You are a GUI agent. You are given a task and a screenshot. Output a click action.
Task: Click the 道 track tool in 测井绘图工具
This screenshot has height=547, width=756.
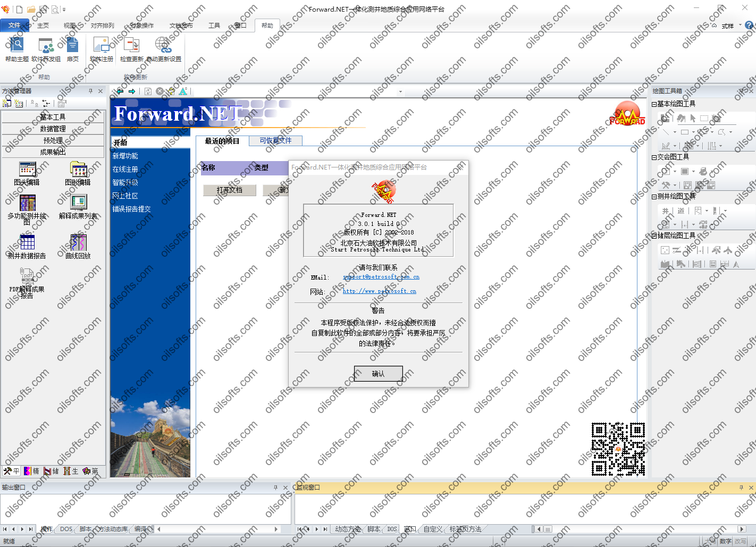(x=681, y=211)
